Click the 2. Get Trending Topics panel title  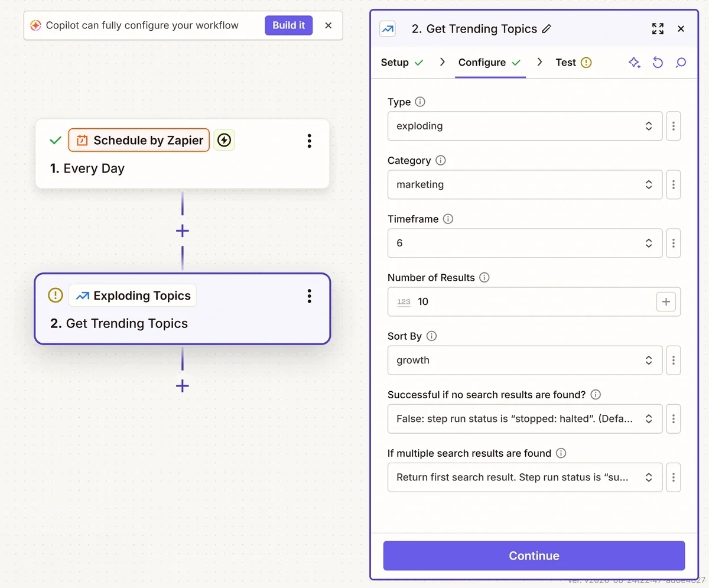point(474,28)
